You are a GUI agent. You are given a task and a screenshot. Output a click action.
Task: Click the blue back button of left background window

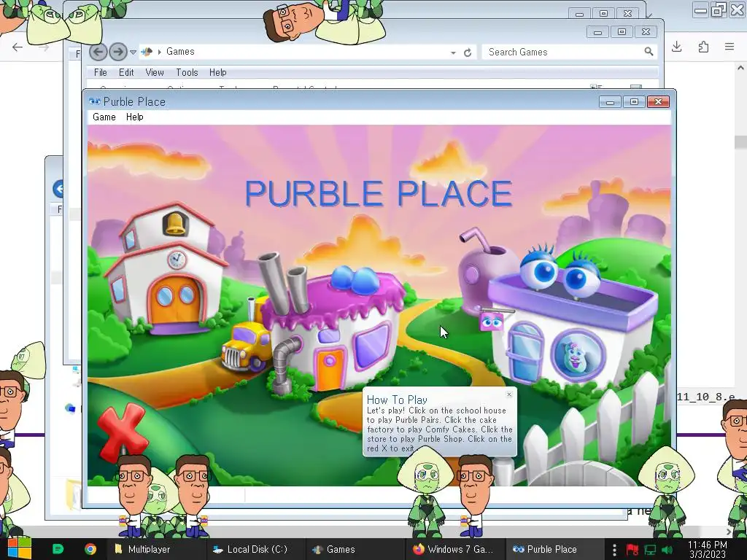(58, 189)
